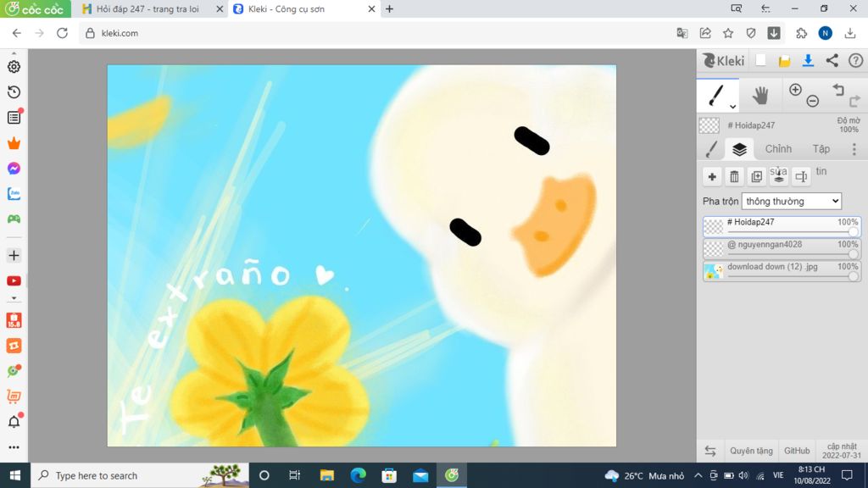Open the N profile avatar
This screenshot has height=488, width=868.
[x=826, y=33]
